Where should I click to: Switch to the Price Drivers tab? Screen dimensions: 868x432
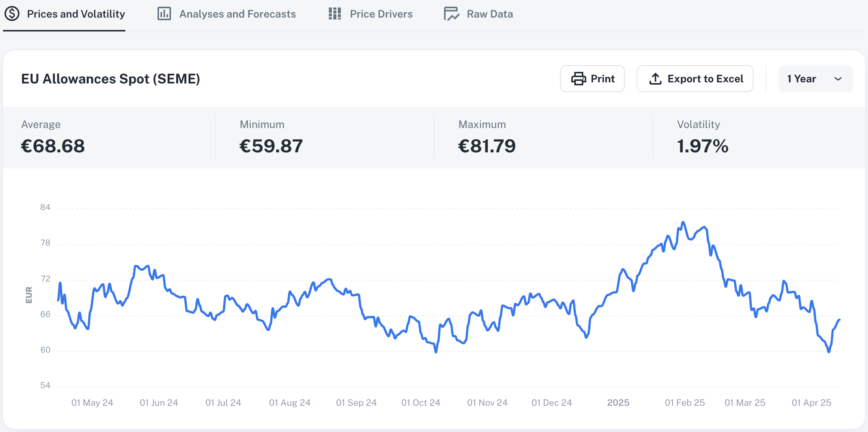point(370,14)
